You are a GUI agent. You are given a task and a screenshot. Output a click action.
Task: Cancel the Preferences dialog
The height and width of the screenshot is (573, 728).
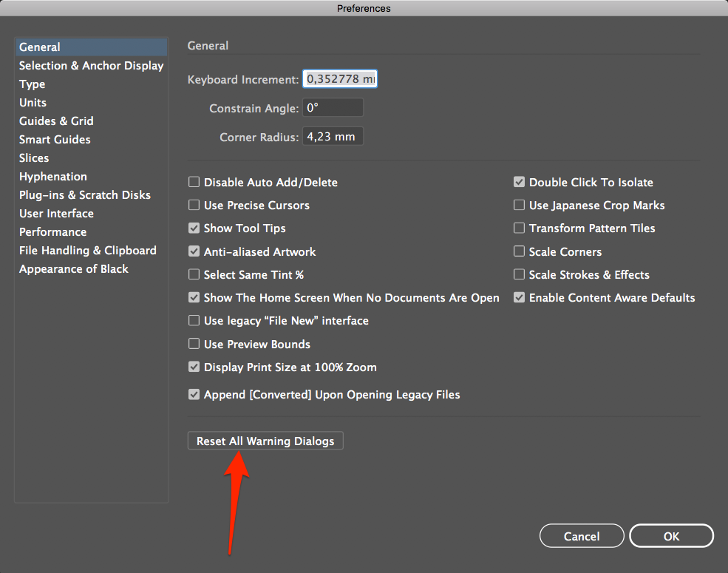[x=582, y=536]
